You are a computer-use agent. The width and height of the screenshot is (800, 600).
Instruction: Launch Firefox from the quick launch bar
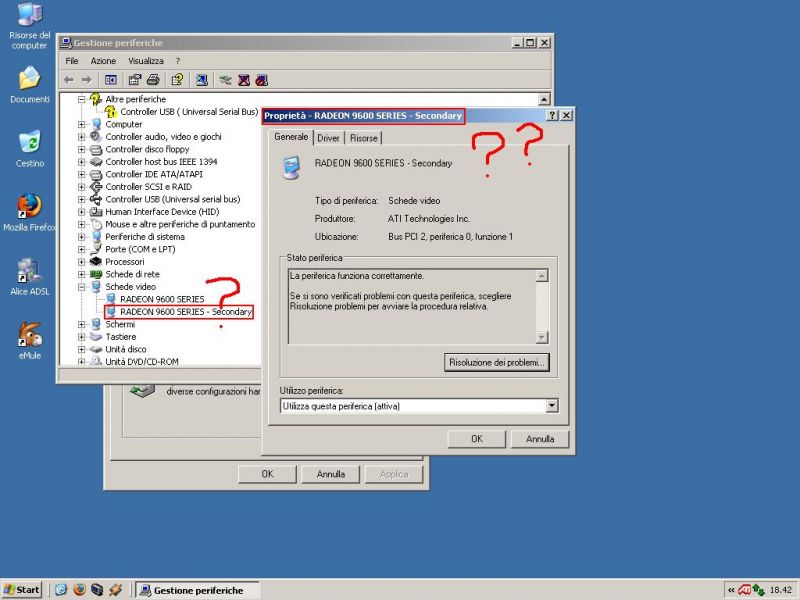(79, 590)
